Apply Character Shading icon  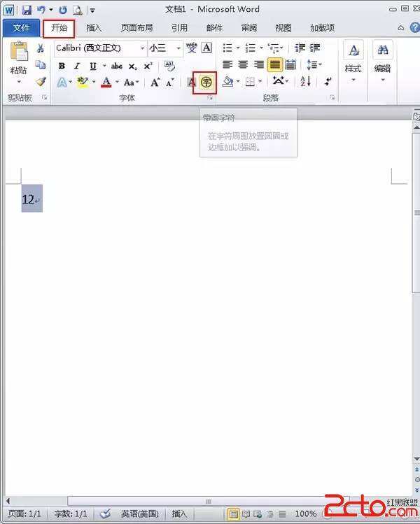pyautogui.click(x=191, y=82)
